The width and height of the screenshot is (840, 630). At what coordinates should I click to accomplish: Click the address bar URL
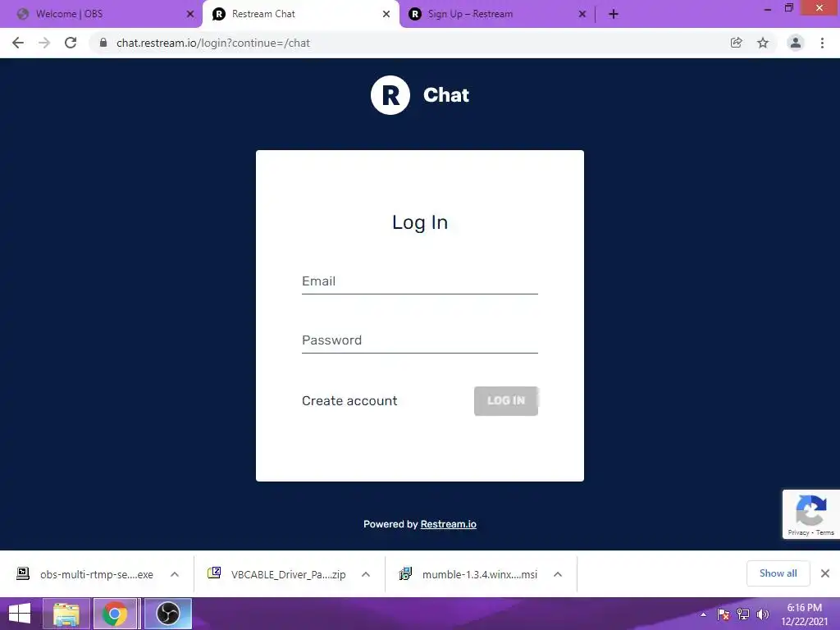click(x=213, y=43)
